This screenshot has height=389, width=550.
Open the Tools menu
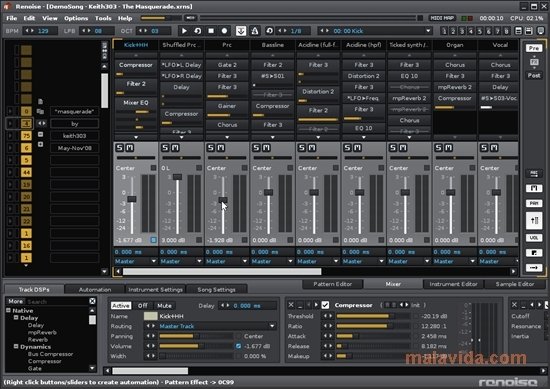click(x=103, y=18)
